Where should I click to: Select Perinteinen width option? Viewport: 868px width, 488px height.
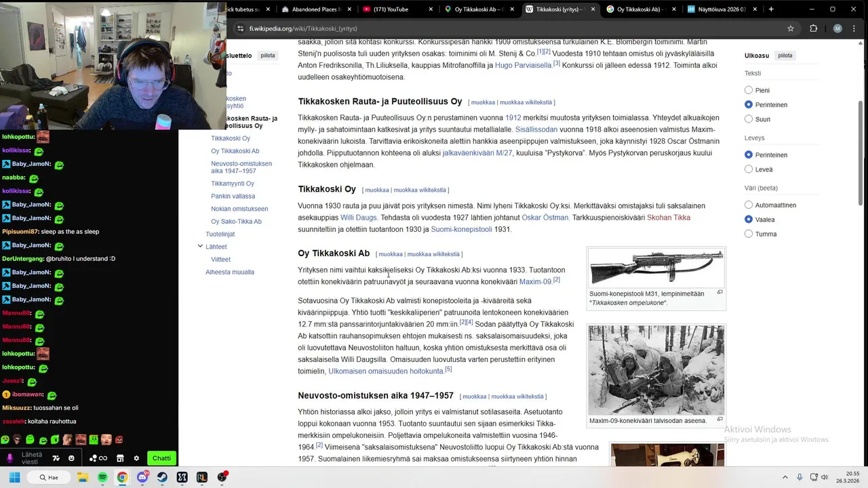749,155
